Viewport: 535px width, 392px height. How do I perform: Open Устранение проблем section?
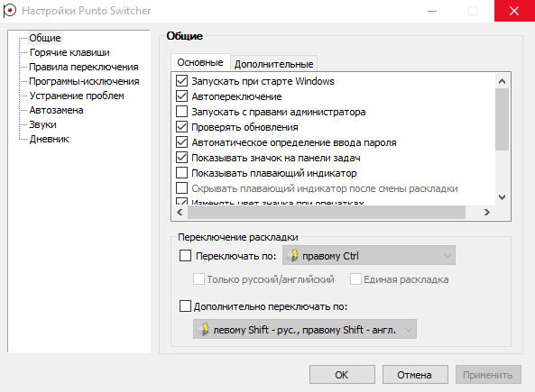[77, 96]
